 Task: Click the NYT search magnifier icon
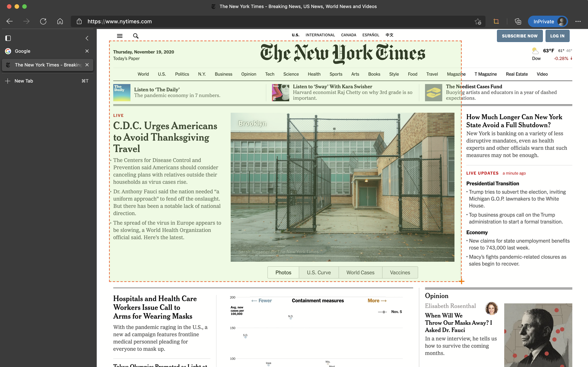point(136,36)
